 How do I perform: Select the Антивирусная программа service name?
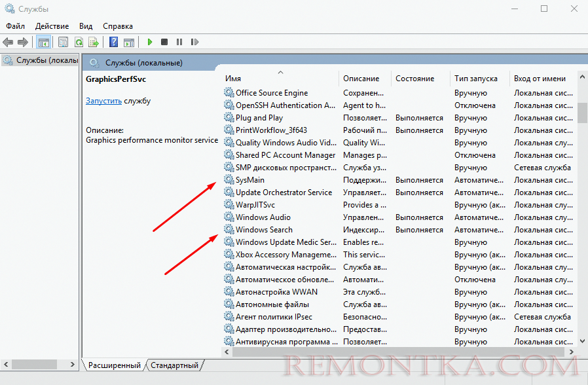click(x=287, y=342)
